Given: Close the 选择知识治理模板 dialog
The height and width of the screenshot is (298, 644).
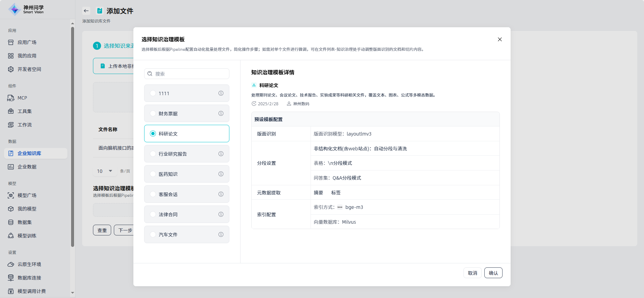Looking at the screenshot, I should 500,39.
